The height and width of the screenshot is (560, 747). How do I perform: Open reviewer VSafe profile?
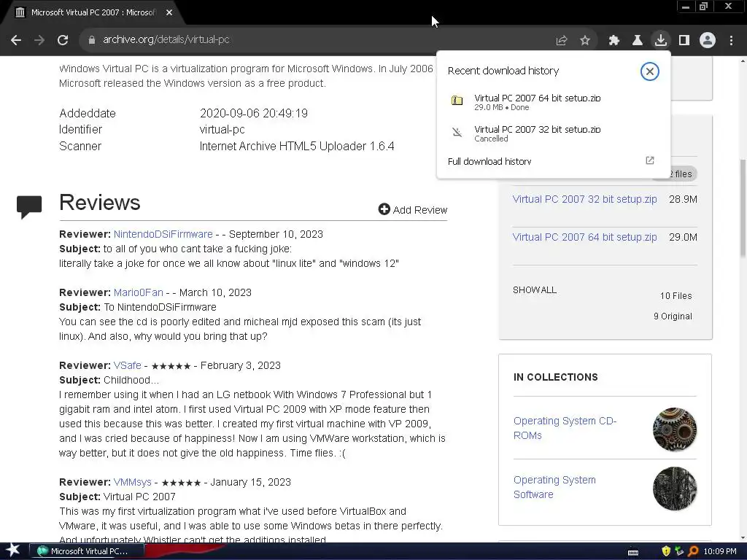click(127, 365)
